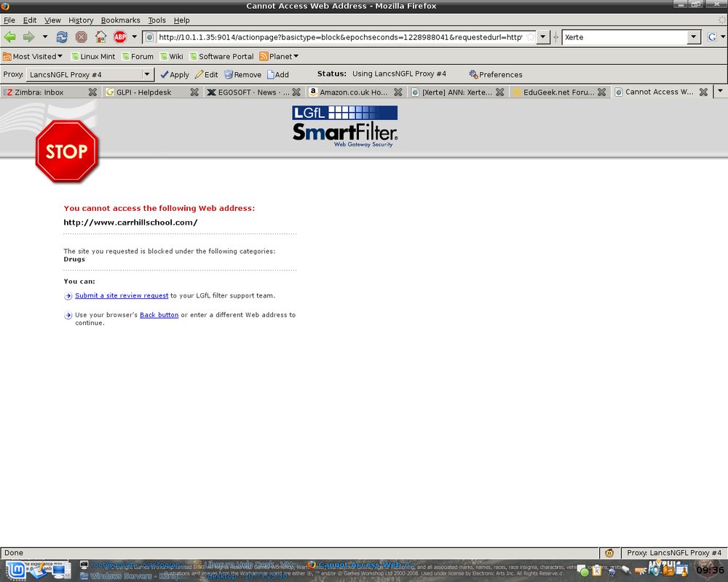This screenshot has height=582, width=728.
Task: Click the Proxy: LancsNGFL Proxy #4 status bar label
Action: pyautogui.click(x=673, y=553)
